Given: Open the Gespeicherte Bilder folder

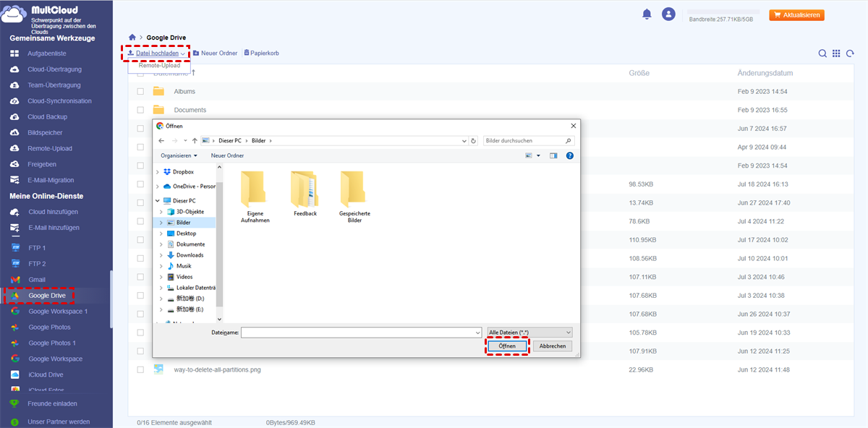Looking at the screenshot, I should pyautogui.click(x=354, y=197).
